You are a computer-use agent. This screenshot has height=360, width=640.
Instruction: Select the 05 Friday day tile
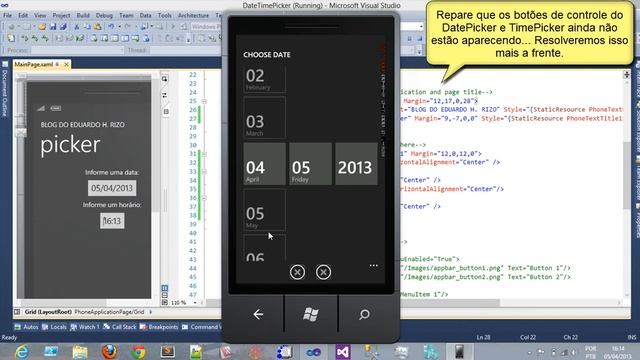tap(310, 164)
